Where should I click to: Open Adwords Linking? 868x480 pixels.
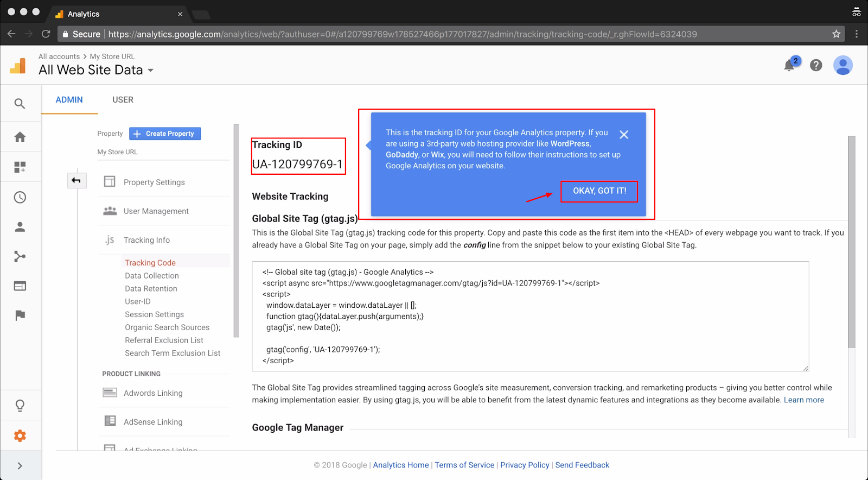pyautogui.click(x=153, y=393)
